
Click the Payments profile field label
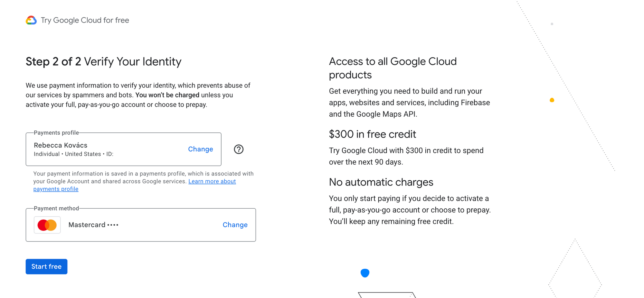coord(56,133)
